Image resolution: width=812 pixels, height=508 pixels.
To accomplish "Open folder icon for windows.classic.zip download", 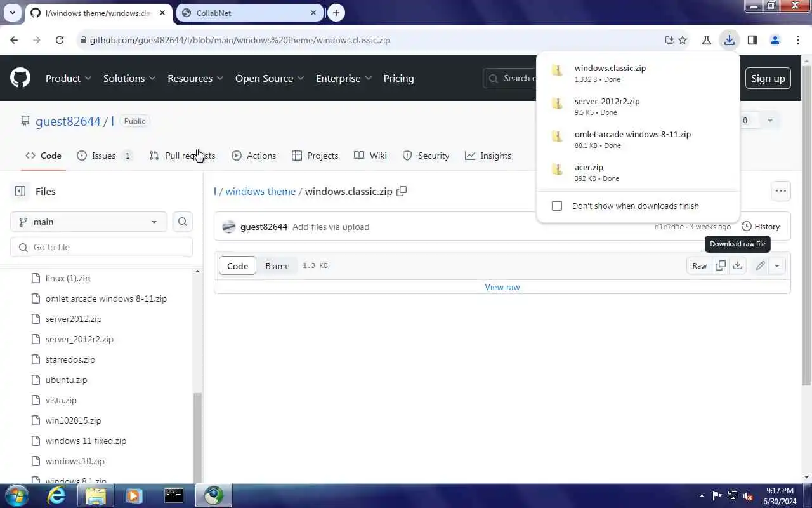I will (557, 70).
